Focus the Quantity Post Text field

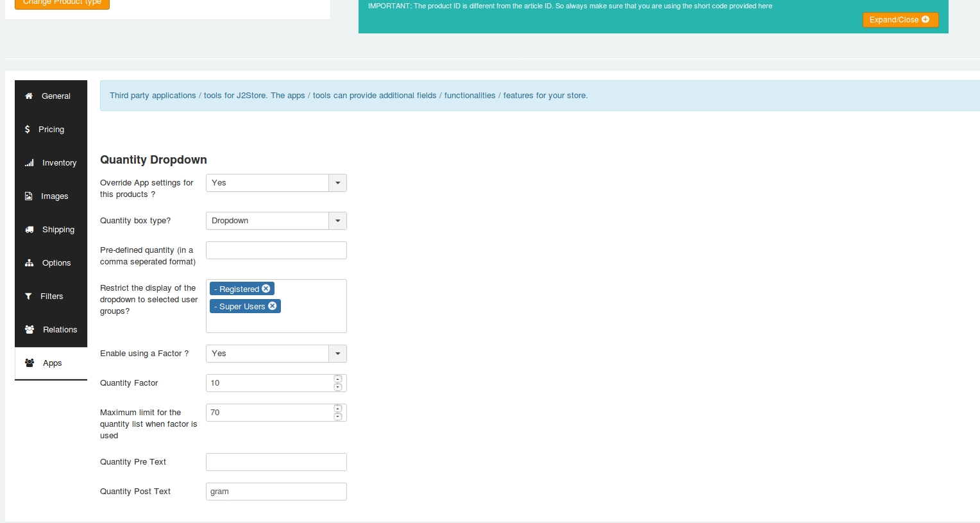coord(276,492)
